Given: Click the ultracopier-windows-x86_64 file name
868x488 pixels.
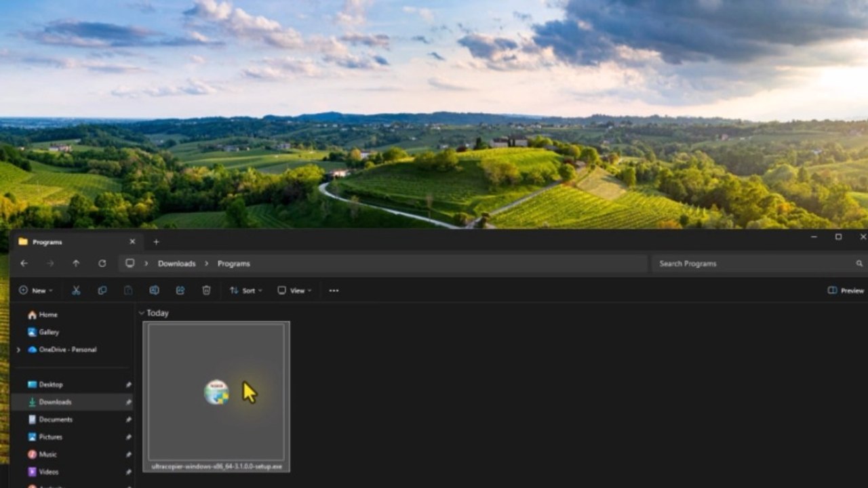Looking at the screenshot, I should click(216, 467).
